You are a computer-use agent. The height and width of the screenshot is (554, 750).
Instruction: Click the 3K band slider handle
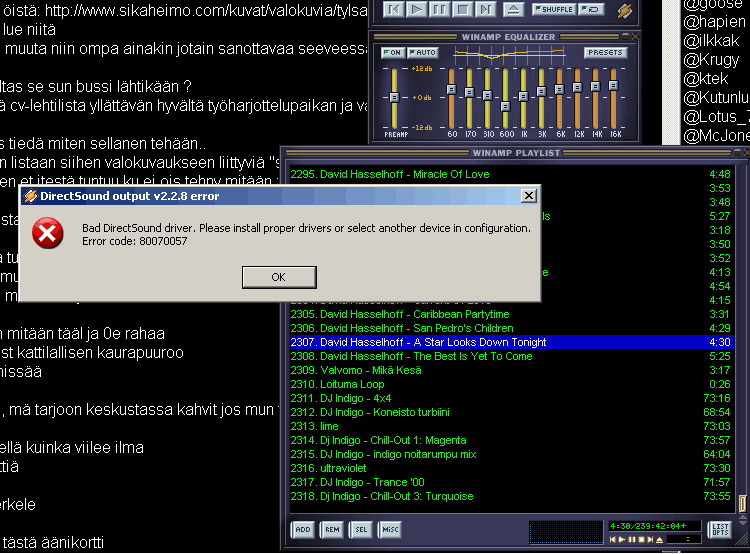pos(541,91)
